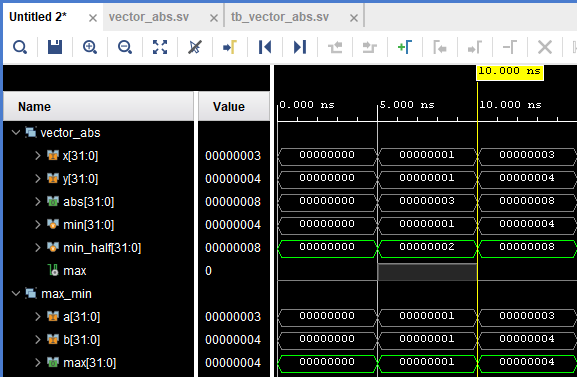Image resolution: width=577 pixels, height=377 pixels.
Task: Save the waveform configuration
Action: point(55,47)
